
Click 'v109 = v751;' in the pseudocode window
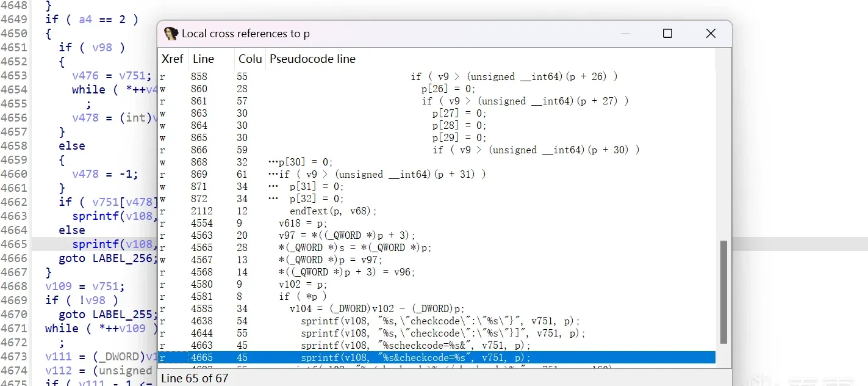(85, 286)
